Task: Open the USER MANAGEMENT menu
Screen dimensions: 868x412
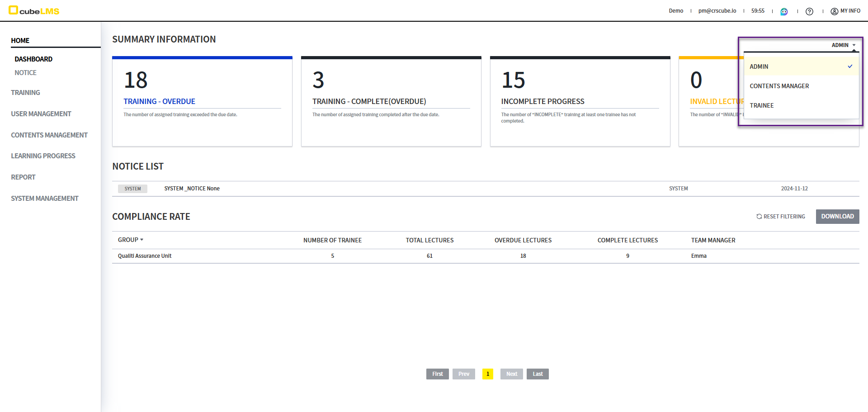Action: click(x=41, y=114)
